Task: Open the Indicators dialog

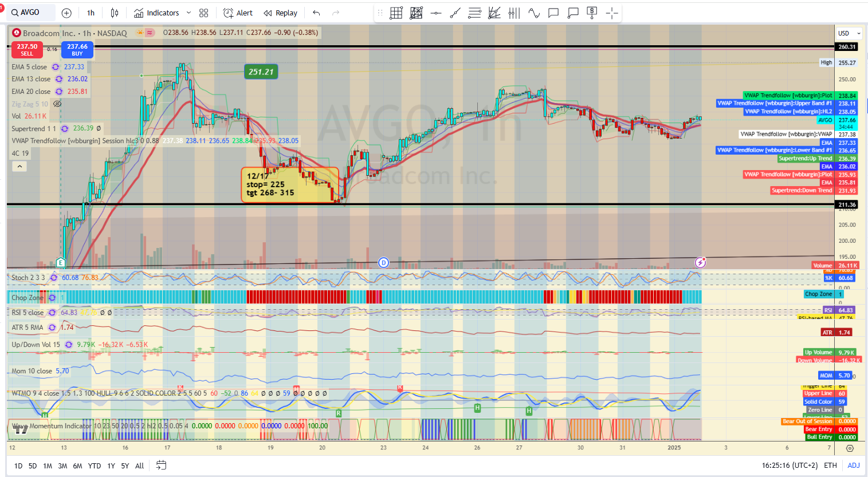Action: coord(156,13)
